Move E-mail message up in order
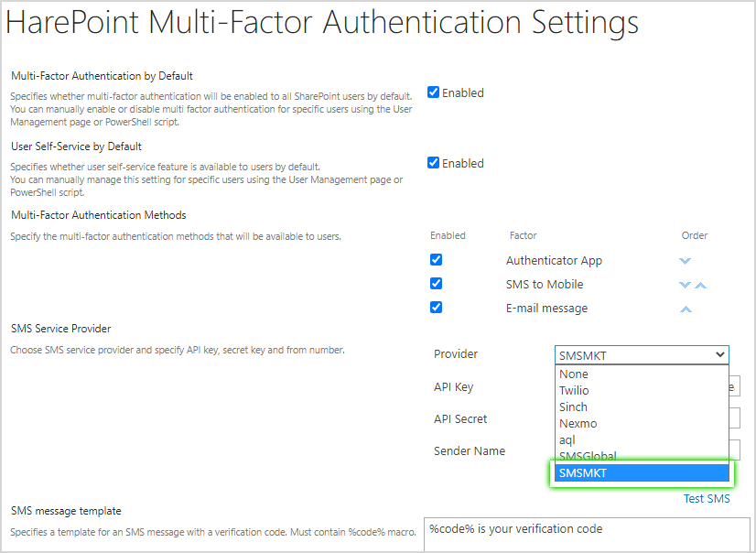 686,309
